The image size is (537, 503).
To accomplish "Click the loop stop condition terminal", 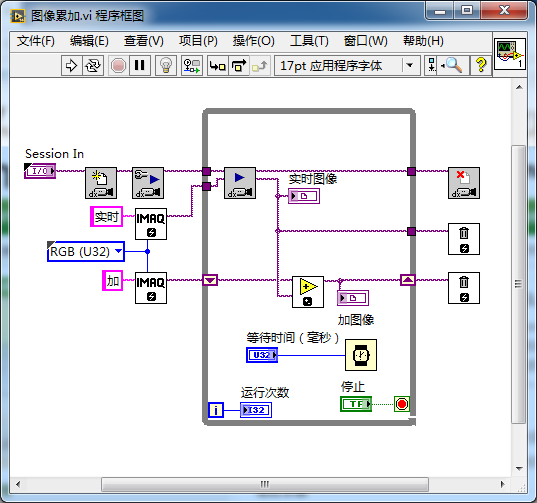I will (402, 404).
